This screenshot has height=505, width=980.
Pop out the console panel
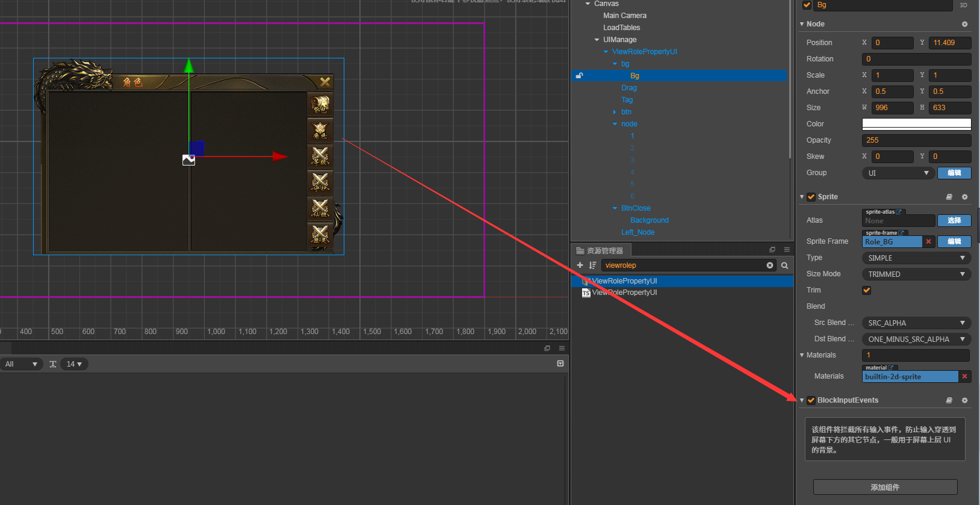tap(547, 348)
